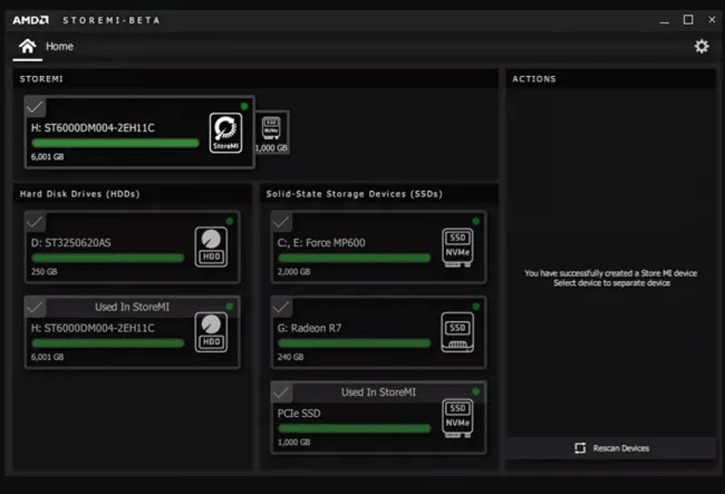The image size is (725, 494).
Task: Click the small NVMe 1,000 GB cache icon
Action: (x=271, y=133)
